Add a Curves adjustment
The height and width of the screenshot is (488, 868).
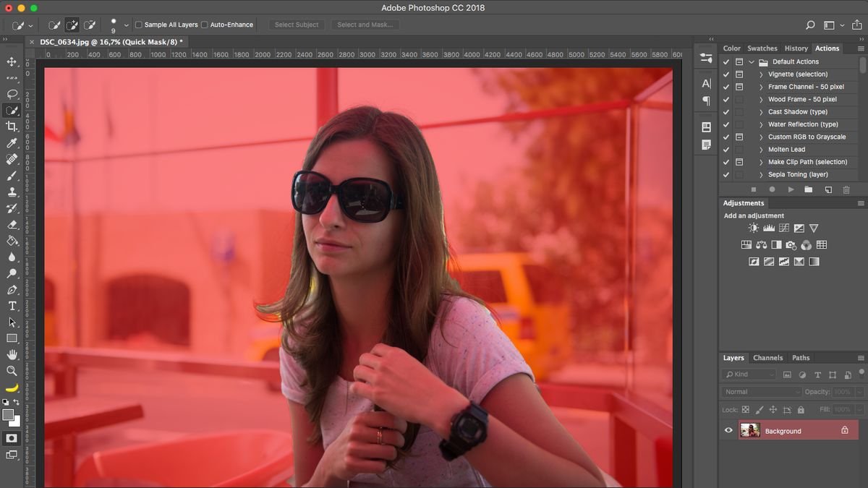(783, 228)
